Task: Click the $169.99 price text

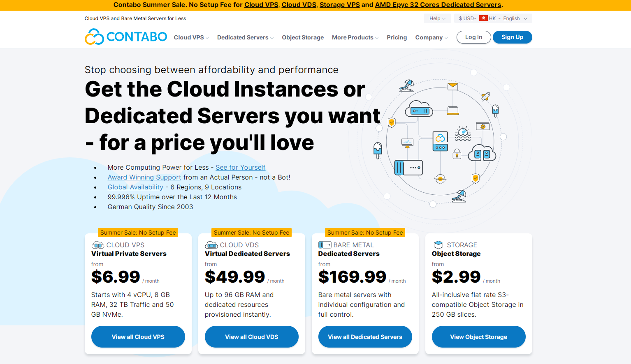Action: (353, 277)
